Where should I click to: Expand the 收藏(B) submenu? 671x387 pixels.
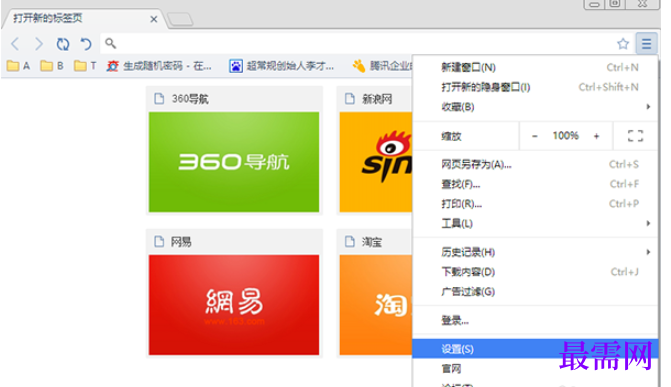[535, 107]
